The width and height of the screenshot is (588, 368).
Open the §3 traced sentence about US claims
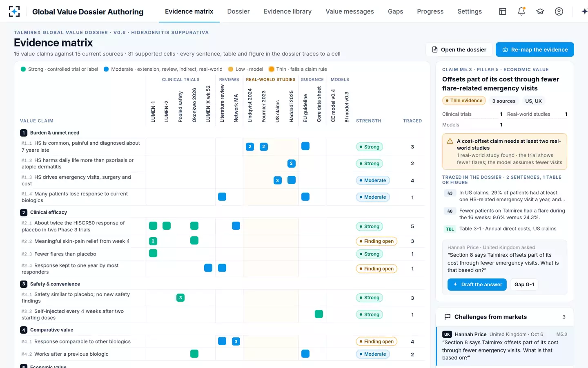(x=505, y=196)
